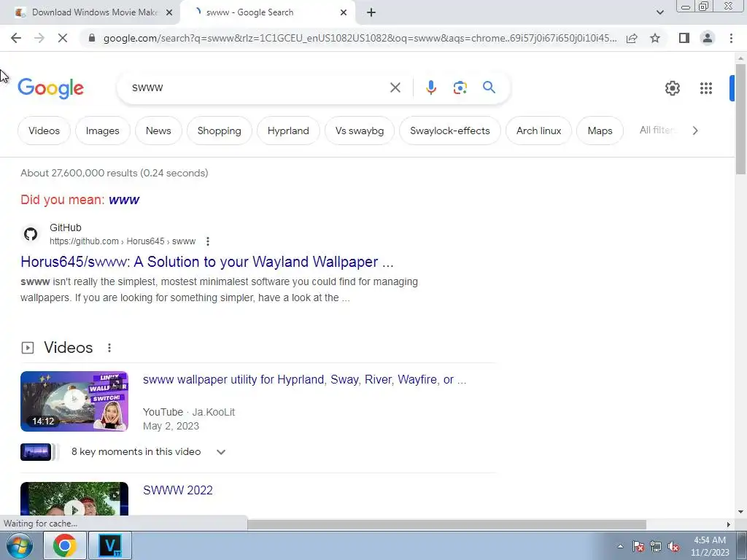Viewport: 747px width, 560px height.
Task: Click the scroll down arrow
Action: coord(740,512)
